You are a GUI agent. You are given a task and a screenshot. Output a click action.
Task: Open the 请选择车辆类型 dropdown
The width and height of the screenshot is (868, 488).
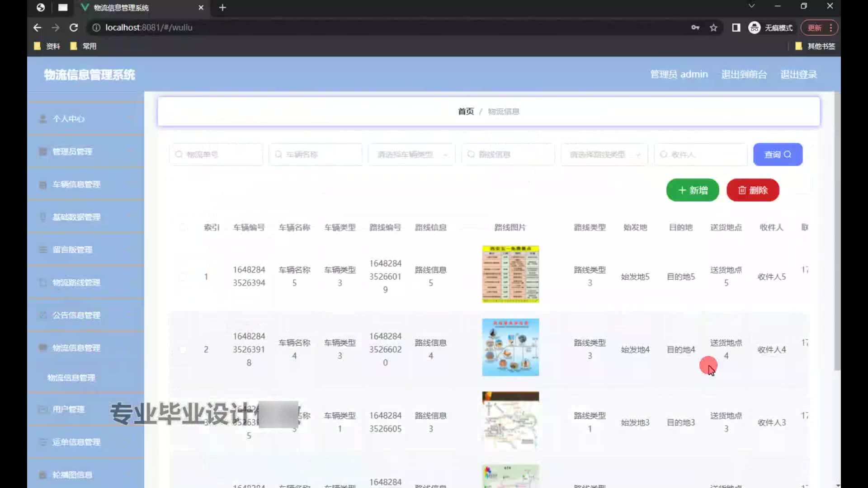[411, 155]
